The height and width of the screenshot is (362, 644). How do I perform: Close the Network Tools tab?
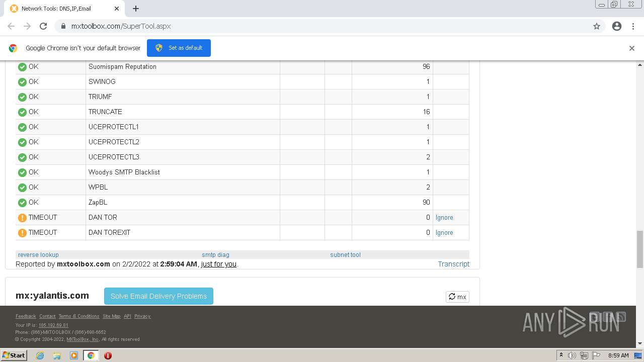pos(117,9)
